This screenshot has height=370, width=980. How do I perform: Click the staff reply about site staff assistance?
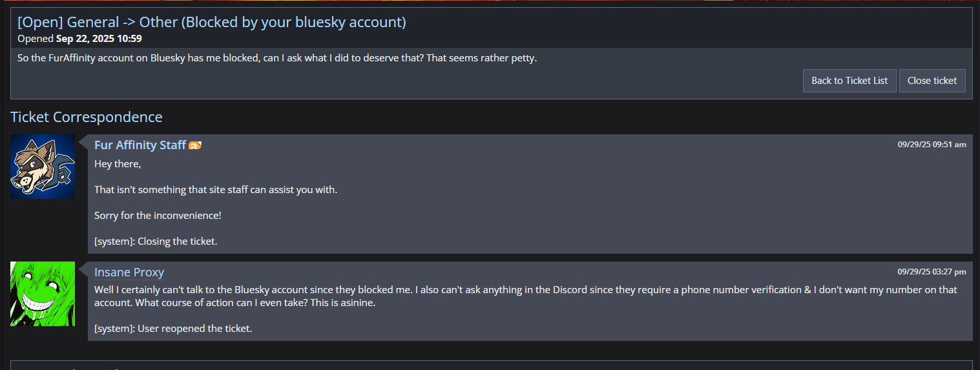click(x=216, y=190)
